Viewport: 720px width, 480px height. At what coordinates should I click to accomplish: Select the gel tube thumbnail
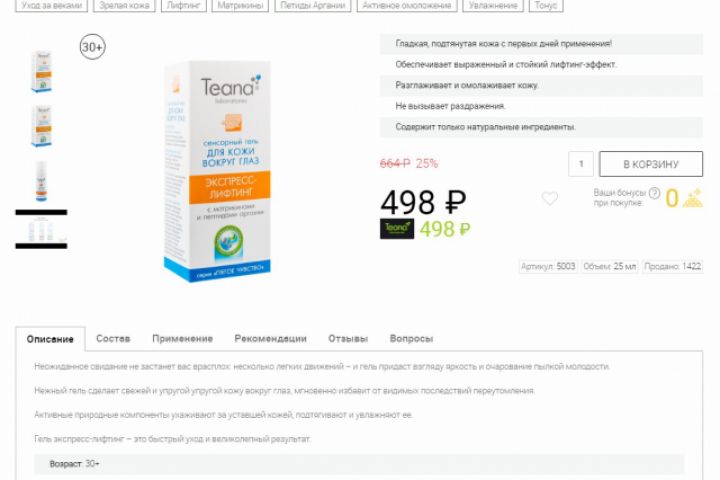(x=41, y=181)
